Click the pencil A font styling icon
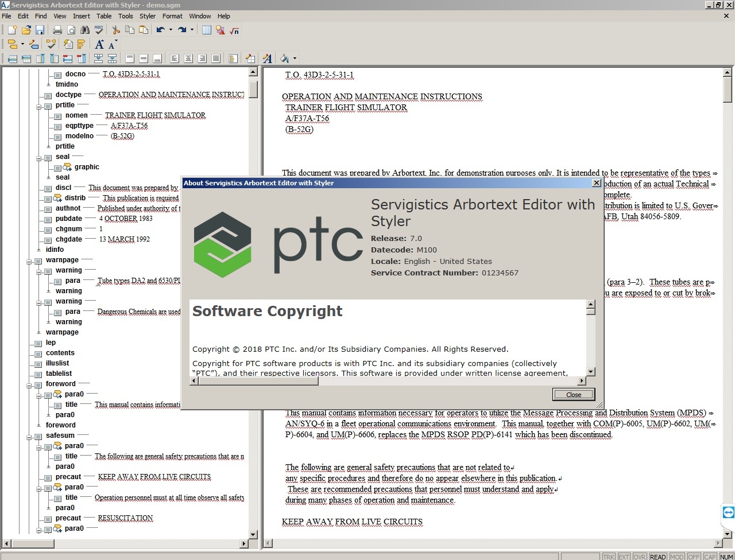735x560 pixels. coord(268,59)
